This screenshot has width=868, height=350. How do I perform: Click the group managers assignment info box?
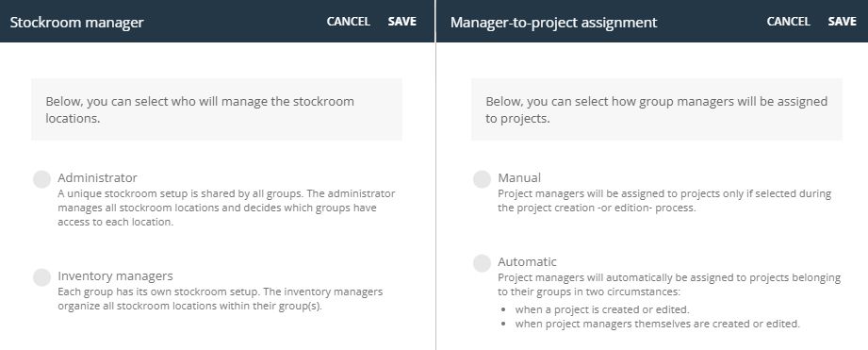click(657, 109)
